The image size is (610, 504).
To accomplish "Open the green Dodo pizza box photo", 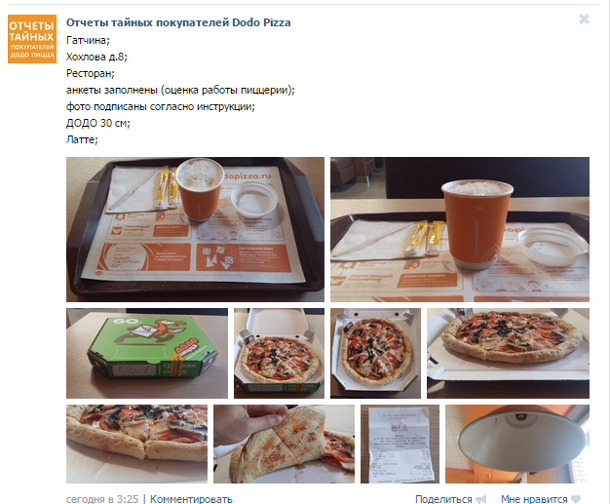I will 147,354.
